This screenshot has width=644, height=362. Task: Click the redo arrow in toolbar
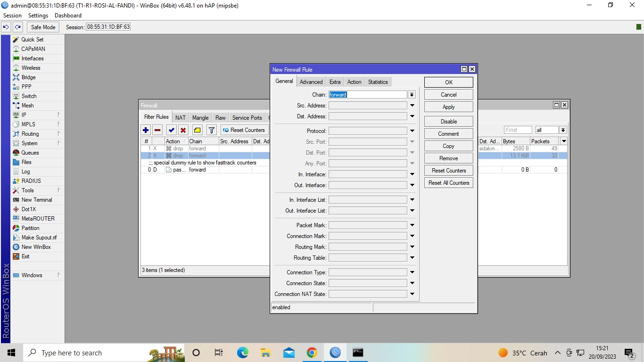coord(17,27)
